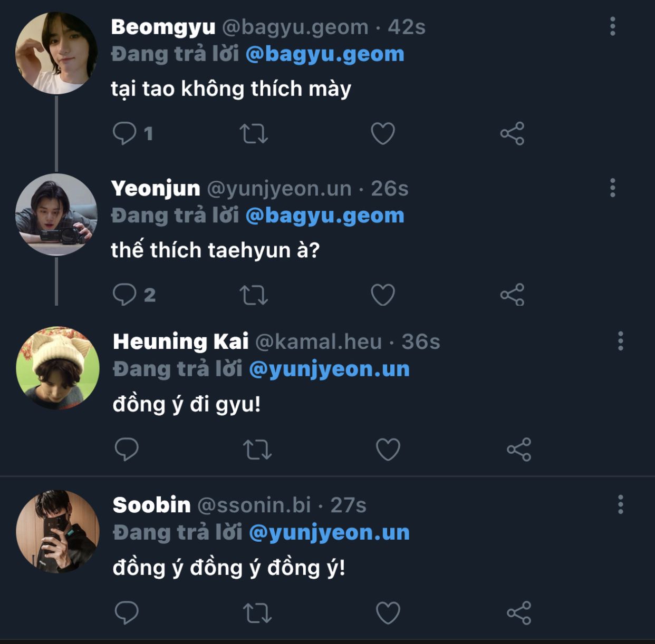Viewport: 655px width, 644px height.
Task: Open @yunjyeon.un mention in Soobin's reply
Action: (x=329, y=532)
